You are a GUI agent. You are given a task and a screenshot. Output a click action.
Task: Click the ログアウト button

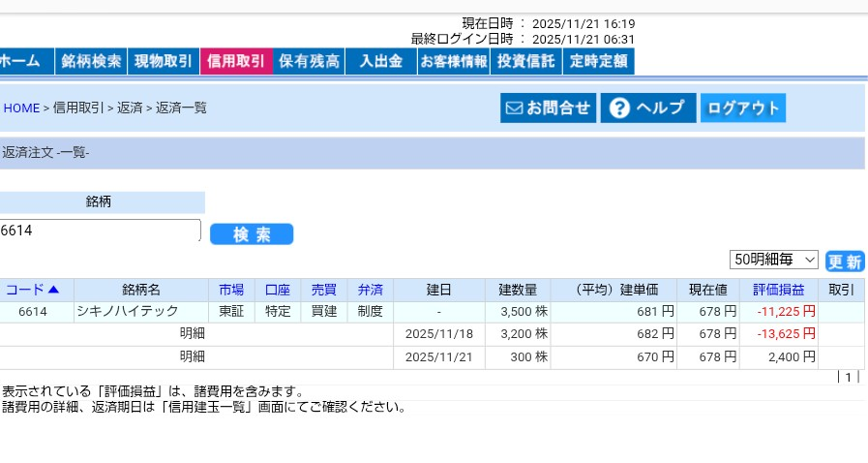tap(742, 108)
